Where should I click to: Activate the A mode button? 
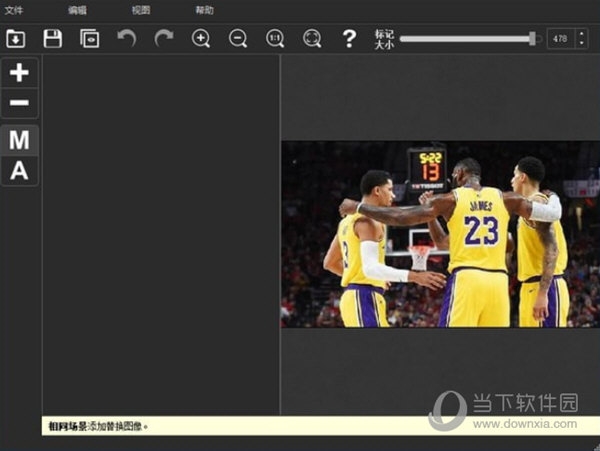(x=20, y=171)
